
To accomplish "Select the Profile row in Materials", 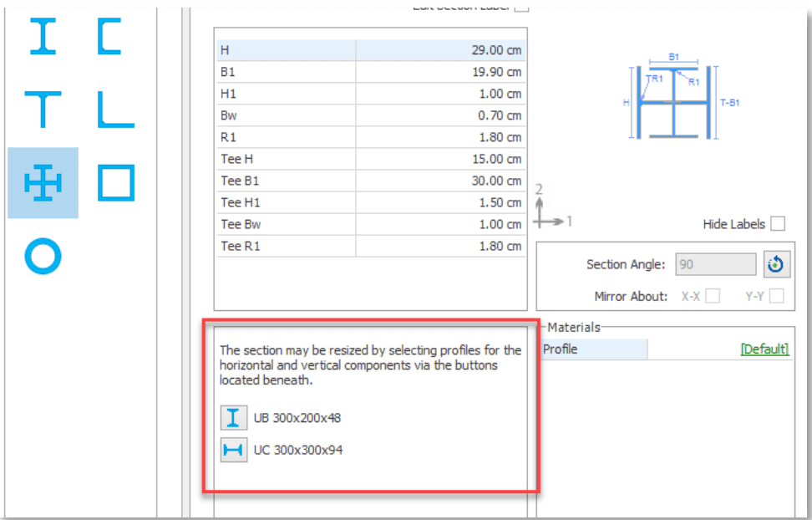I will coord(666,349).
